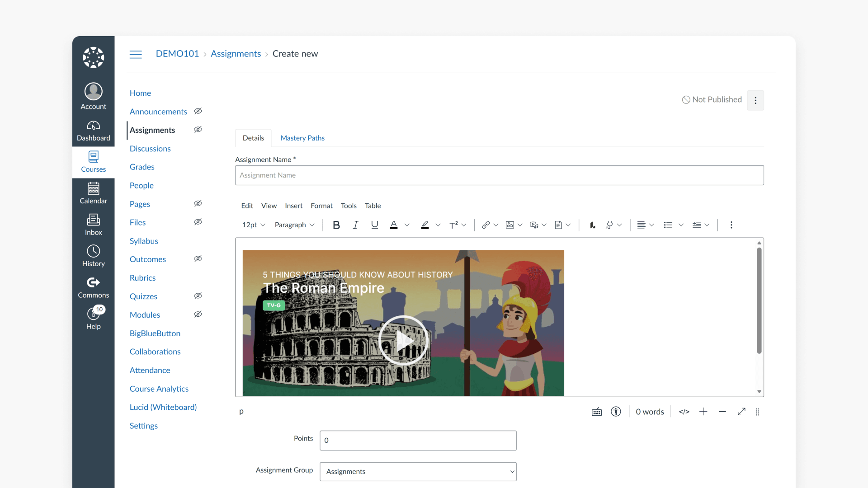Switch to the Mastery Paths tab
The width and height of the screenshot is (868, 488).
302,138
